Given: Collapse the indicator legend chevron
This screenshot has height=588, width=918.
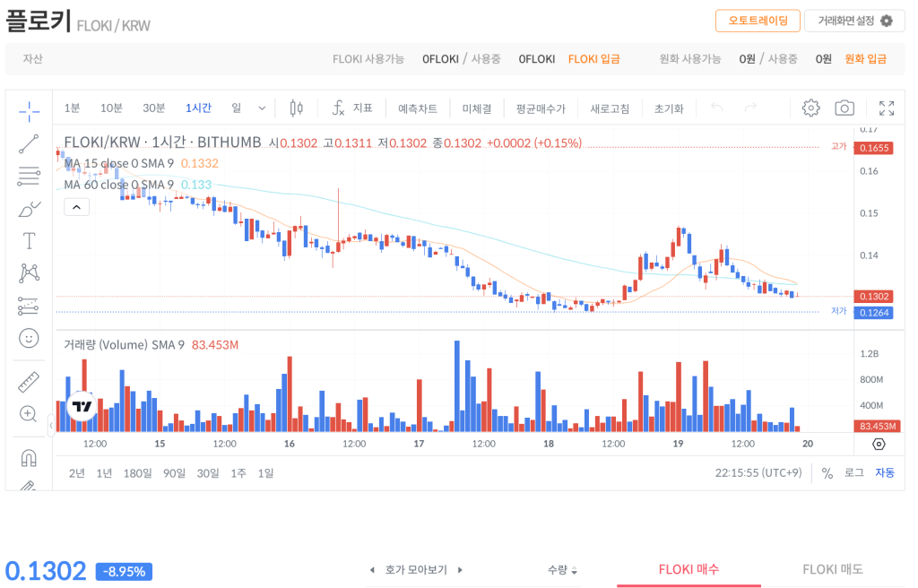Looking at the screenshot, I should (76, 207).
